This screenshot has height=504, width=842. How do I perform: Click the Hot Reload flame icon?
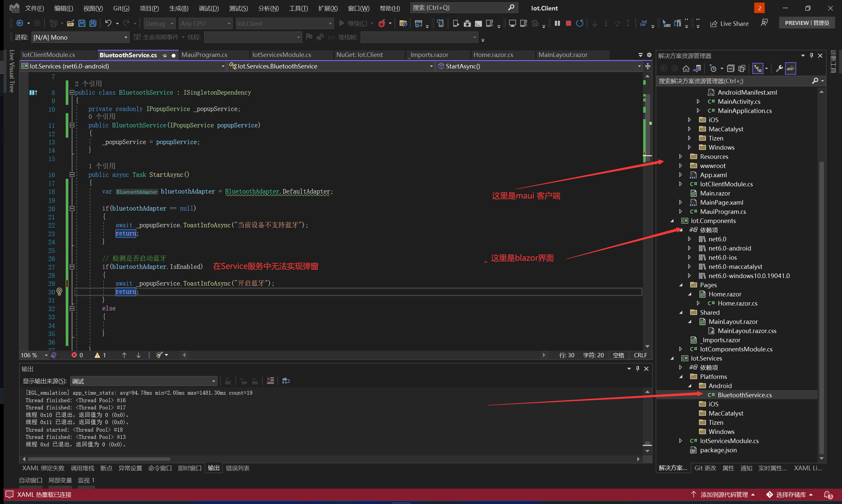click(x=382, y=24)
